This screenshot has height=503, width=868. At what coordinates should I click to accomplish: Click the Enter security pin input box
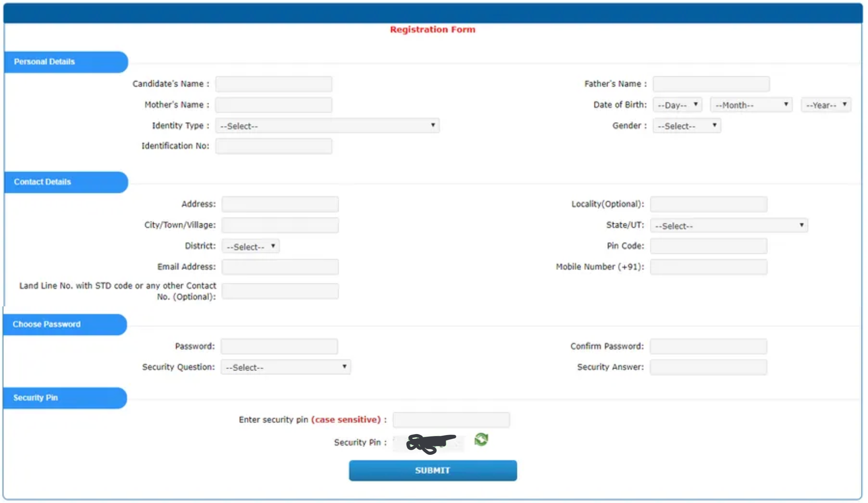click(451, 419)
